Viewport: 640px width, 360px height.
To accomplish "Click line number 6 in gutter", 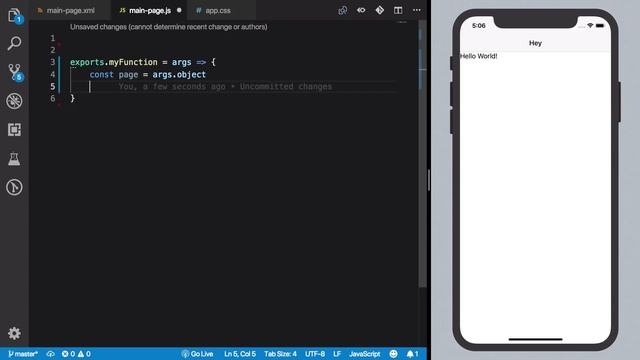I will (53, 98).
